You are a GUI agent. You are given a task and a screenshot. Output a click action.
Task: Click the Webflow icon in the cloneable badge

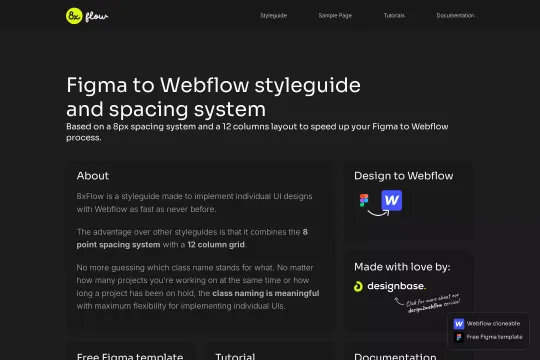pyautogui.click(x=459, y=324)
